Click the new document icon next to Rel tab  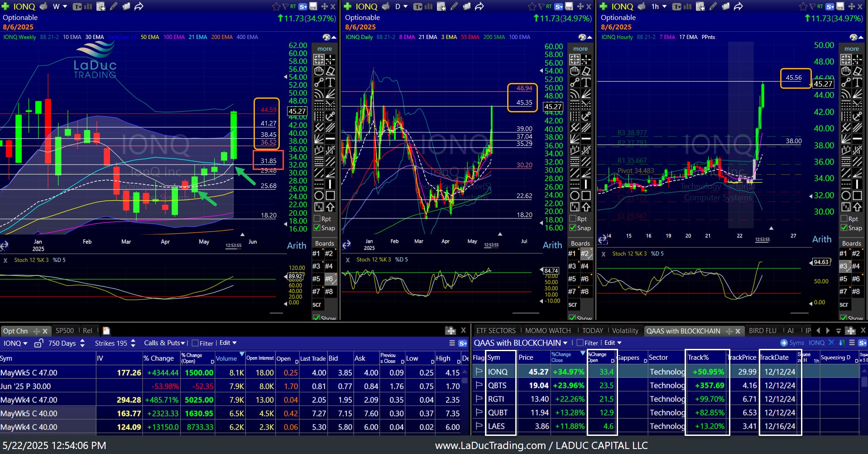tap(106, 331)
